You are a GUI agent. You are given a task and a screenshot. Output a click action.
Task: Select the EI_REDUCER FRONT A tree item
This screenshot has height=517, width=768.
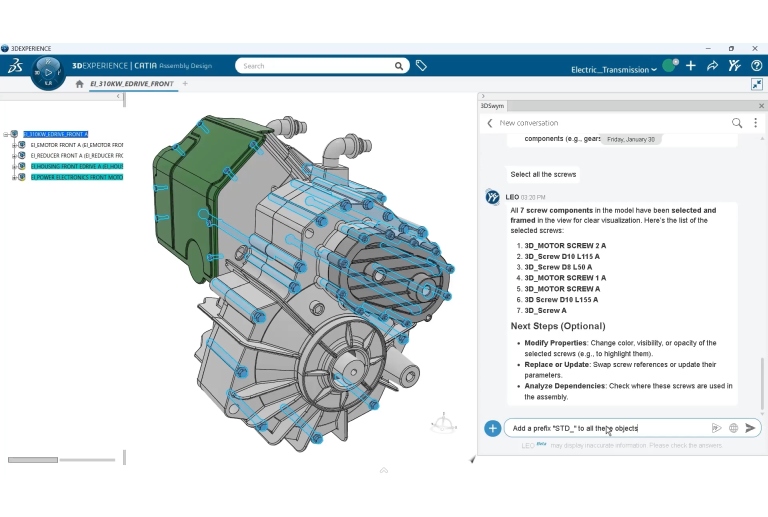(x=76, y=156)
